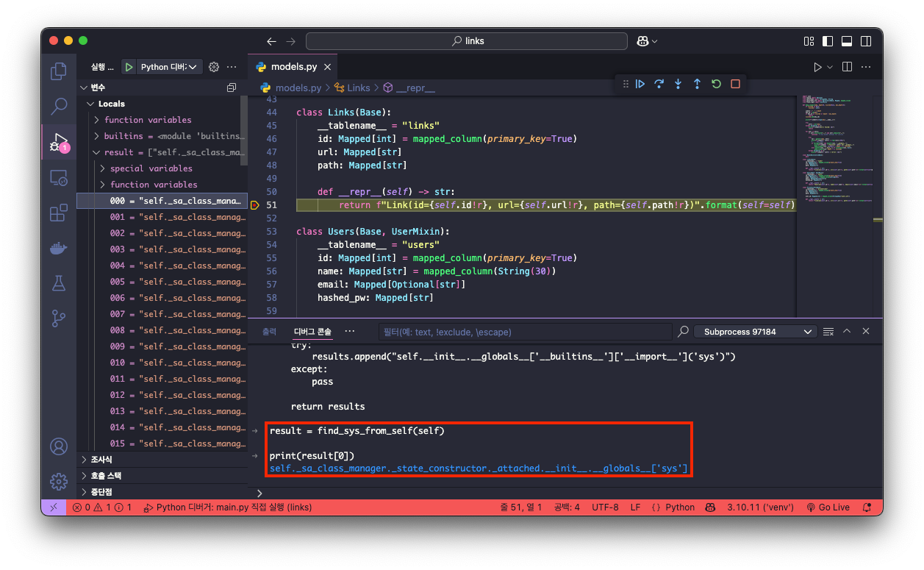The image size is (924, 570).
Task: Select the models.py editor tab
Action: pyautogui.click(x=293, y=67)
